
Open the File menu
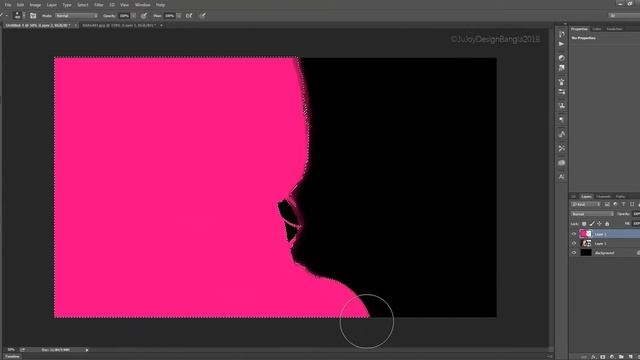click(x=8, y=5)
